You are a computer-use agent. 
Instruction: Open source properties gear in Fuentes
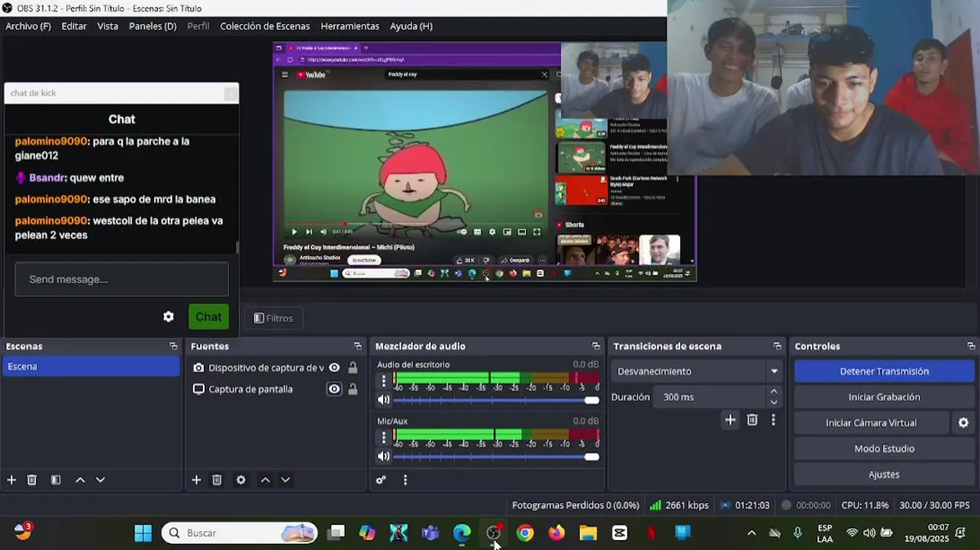[x=241, y=480]
